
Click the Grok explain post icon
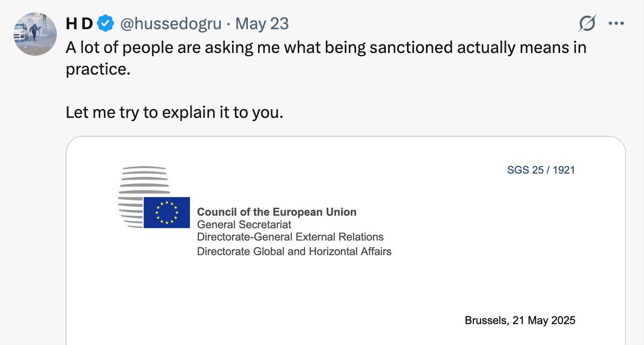(x=587, y=24)
